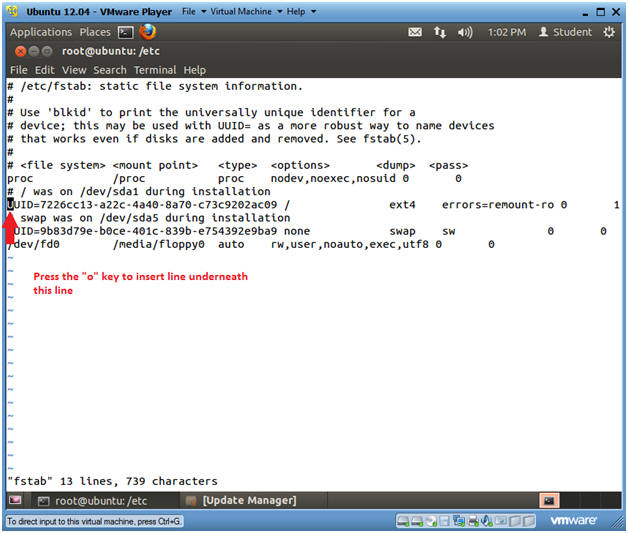Open the power gear session menu
This screenshot has height=533, width=628.
coord(609,32)
